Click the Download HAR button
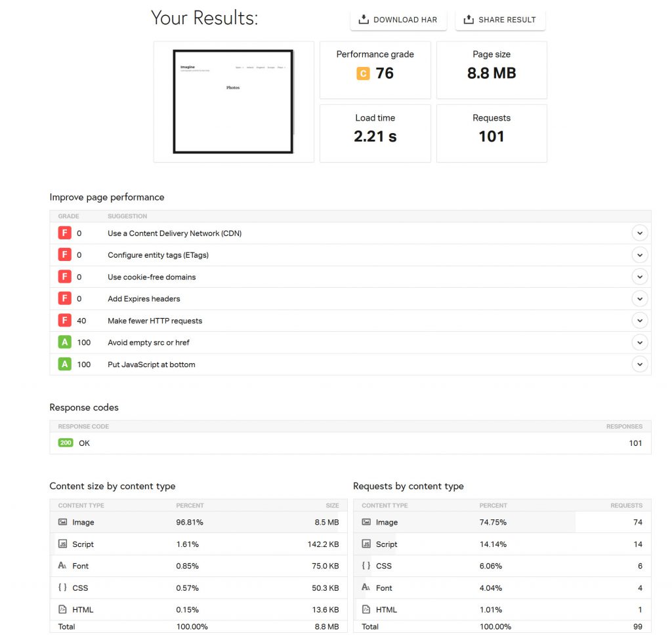The height and width of the screenshot is (640, 672). 398,20
